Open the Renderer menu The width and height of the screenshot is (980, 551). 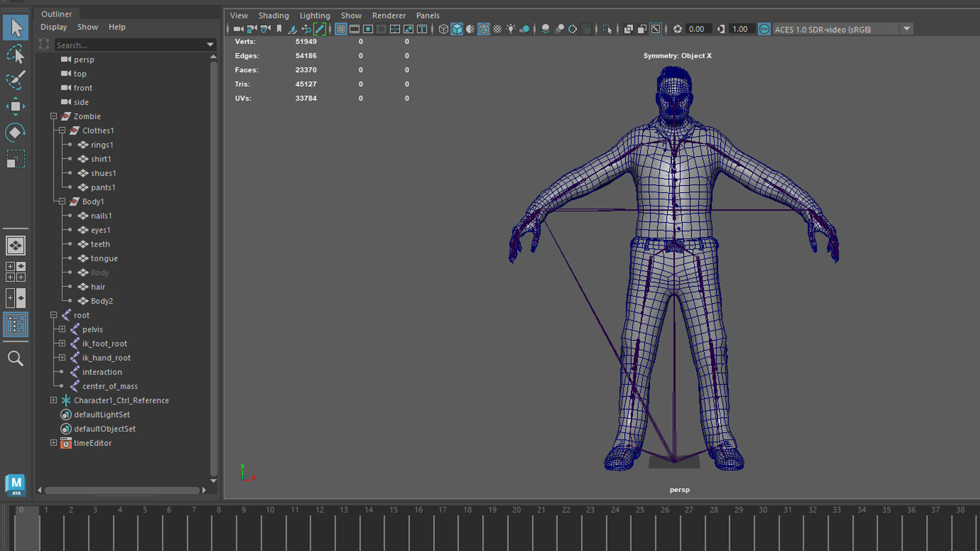tap(389, 16)
